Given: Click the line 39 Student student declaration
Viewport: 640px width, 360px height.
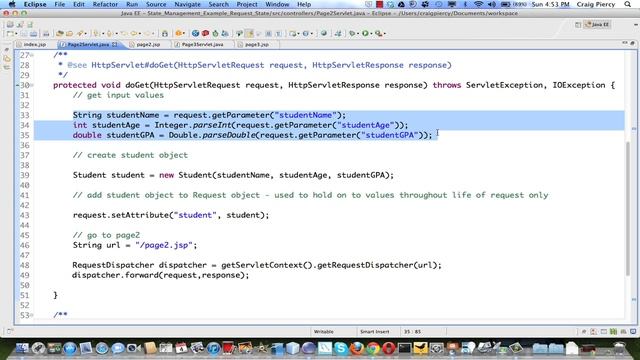Looking at the screenshot, I should tap(233, 175).
